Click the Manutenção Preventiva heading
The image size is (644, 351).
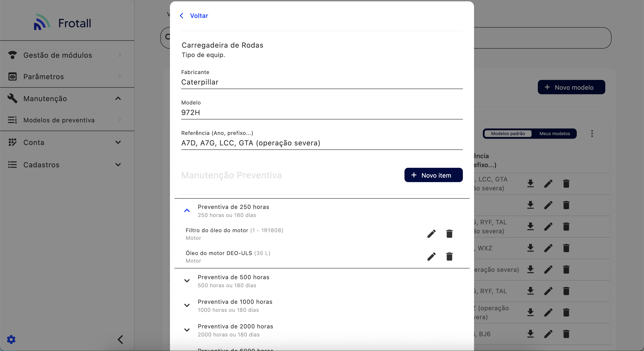(231, 175)
